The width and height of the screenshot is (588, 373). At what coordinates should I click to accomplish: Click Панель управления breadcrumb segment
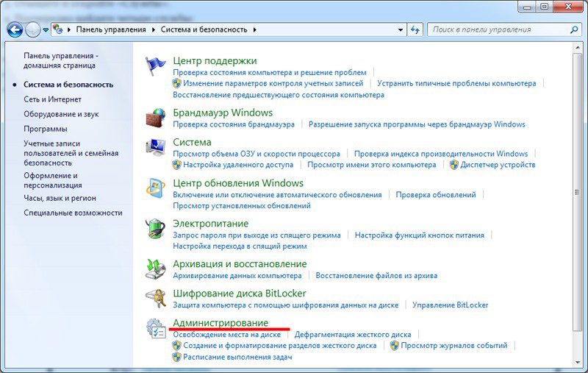click(111, 29)
